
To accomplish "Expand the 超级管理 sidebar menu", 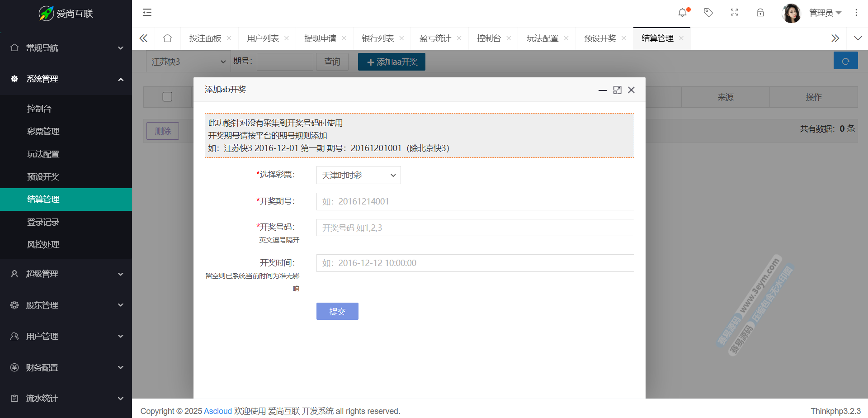I will click(66, 274).
